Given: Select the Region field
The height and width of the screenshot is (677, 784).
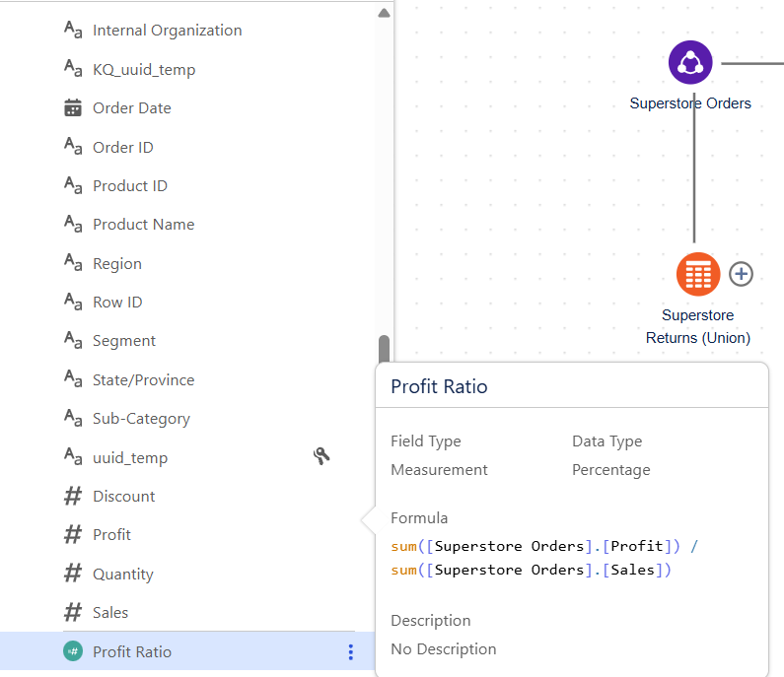Looking at the screenshot, I should tap(117, 264).
